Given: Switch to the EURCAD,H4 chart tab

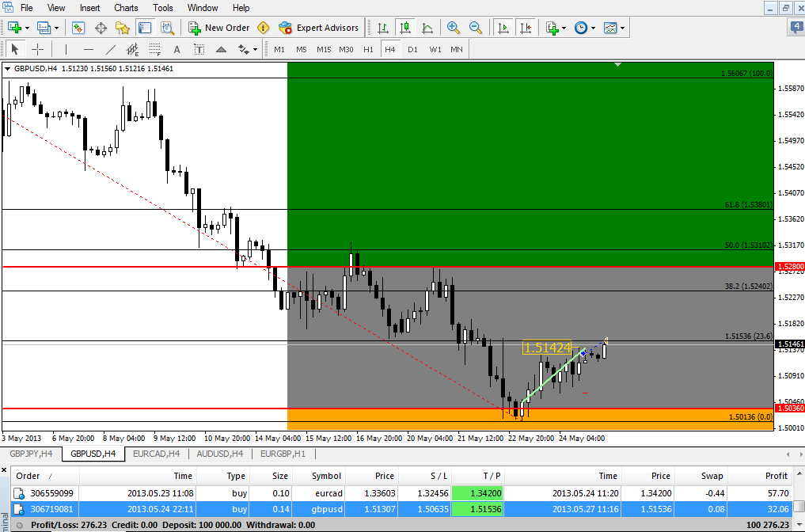Looking at the screenshot, I should click(x=156, y=454).
